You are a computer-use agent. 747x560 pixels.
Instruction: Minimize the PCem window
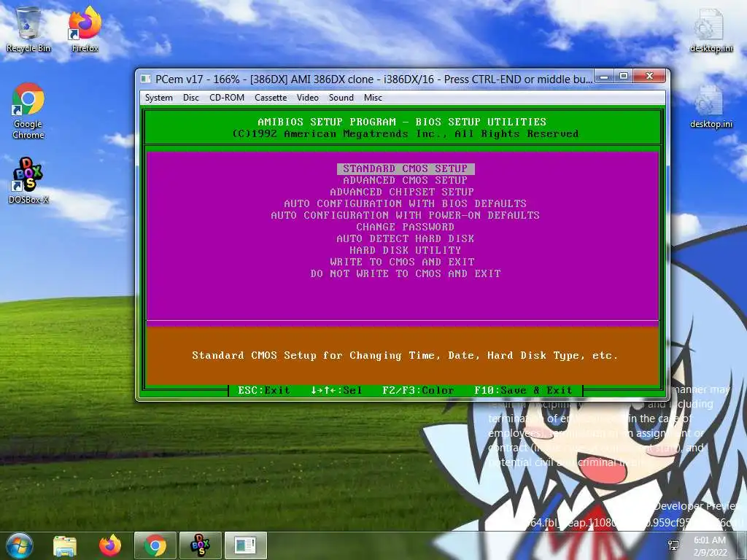603,77
